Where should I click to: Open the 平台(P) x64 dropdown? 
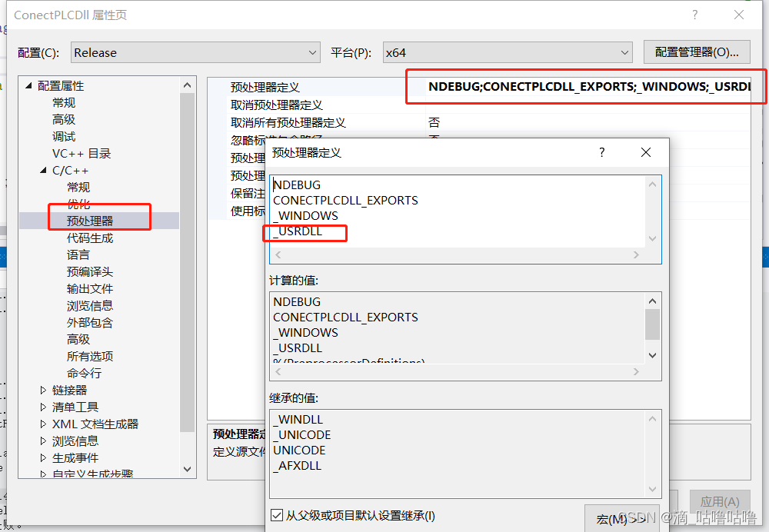(x=508, y=52)
